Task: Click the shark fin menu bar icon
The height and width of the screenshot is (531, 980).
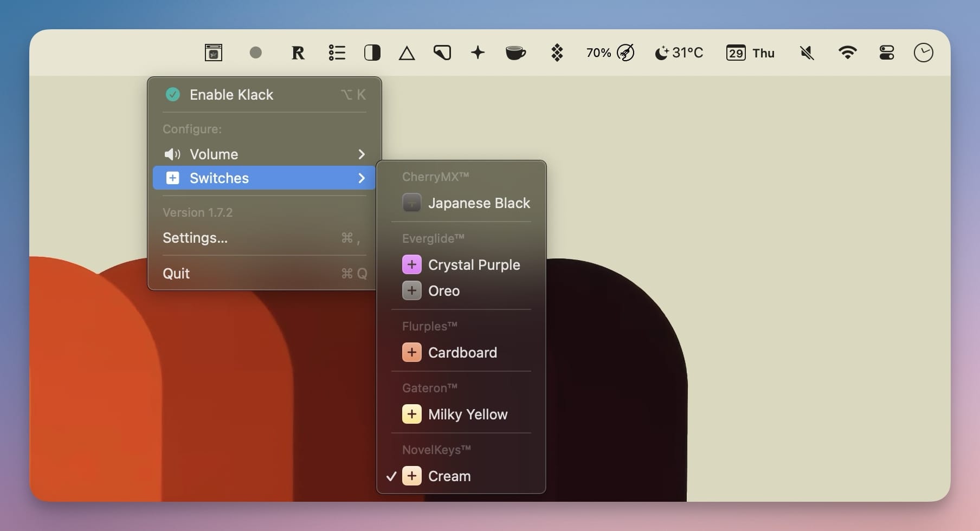Action: 442,53
